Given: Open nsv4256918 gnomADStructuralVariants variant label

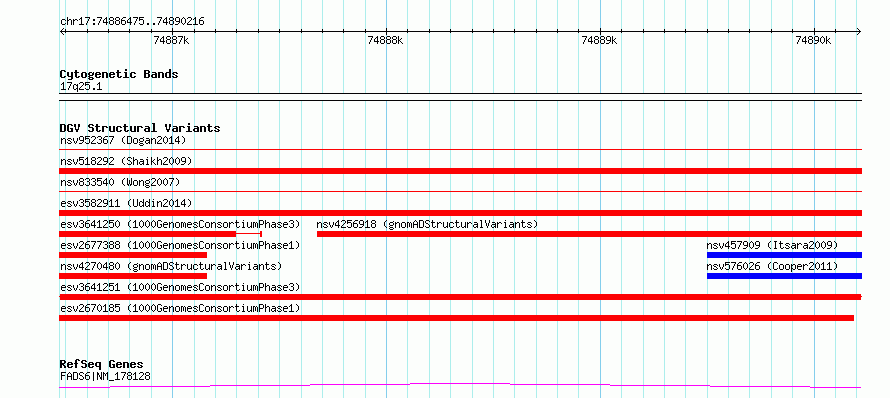Looking at the screenshot, I should [427, 224].
